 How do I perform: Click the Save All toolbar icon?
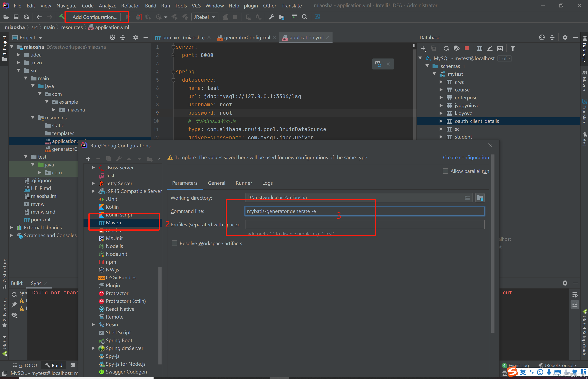(x=16, y=17)
